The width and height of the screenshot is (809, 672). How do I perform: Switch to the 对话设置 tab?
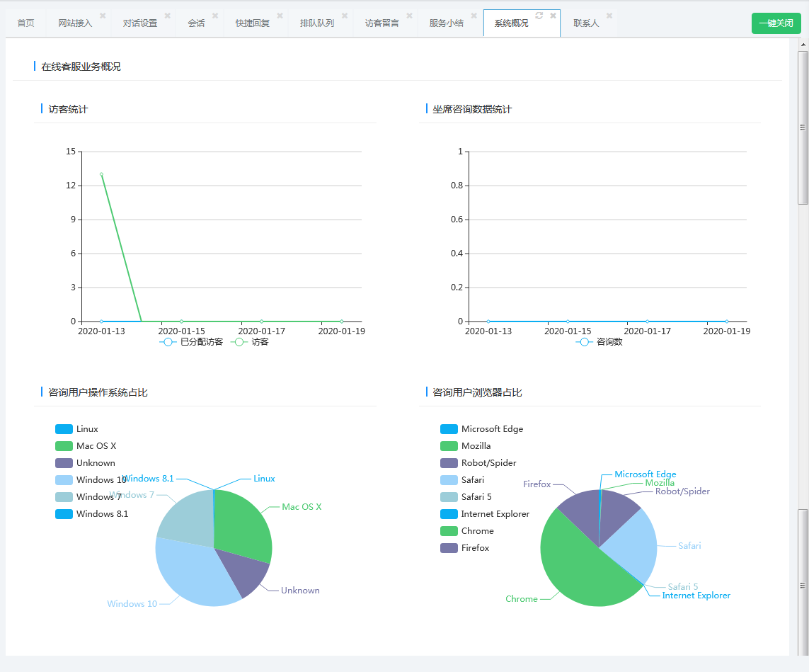coord(140,23)
